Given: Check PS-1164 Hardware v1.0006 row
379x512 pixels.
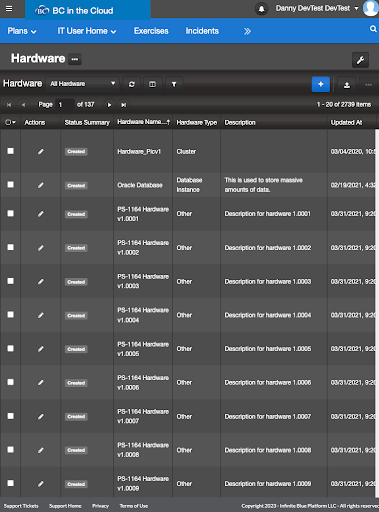Looking at the screenshot, I should point(11,382).
